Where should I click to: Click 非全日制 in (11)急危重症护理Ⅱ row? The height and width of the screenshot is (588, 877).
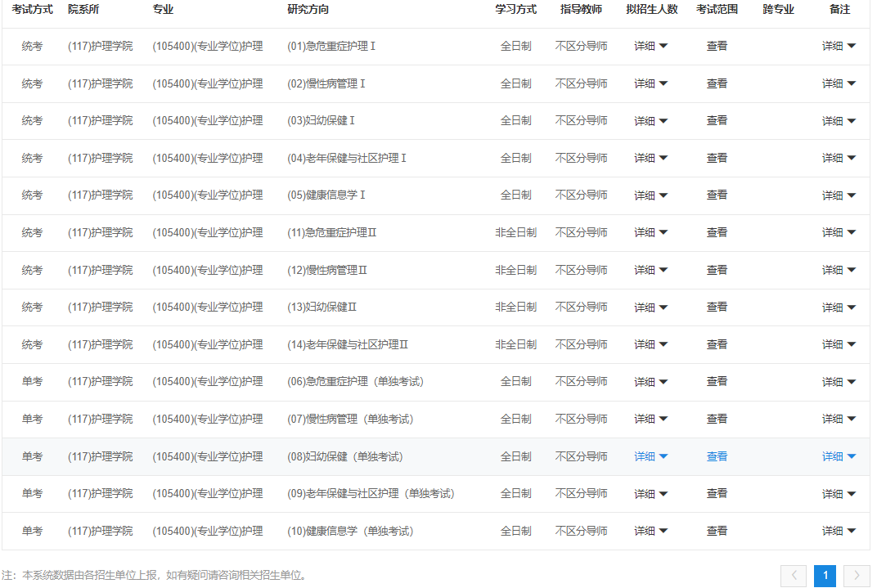(x=515, y=232)
